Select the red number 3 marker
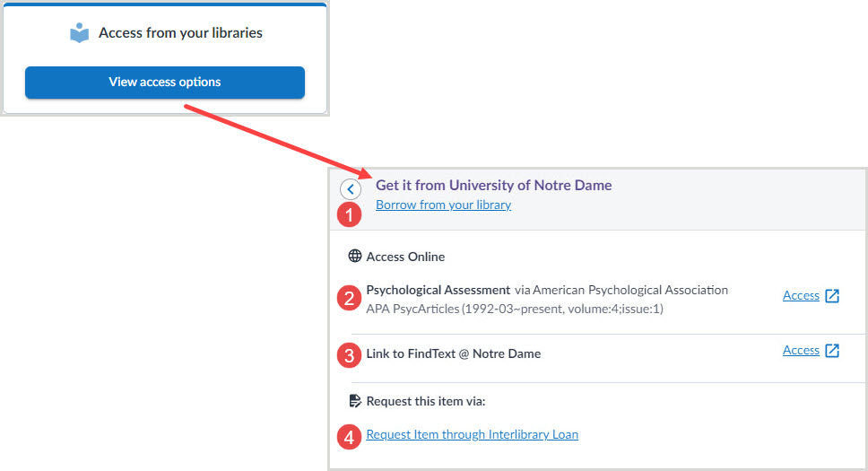Image resolution: width=868 pixels, height=471 pixels. (350, 354)
